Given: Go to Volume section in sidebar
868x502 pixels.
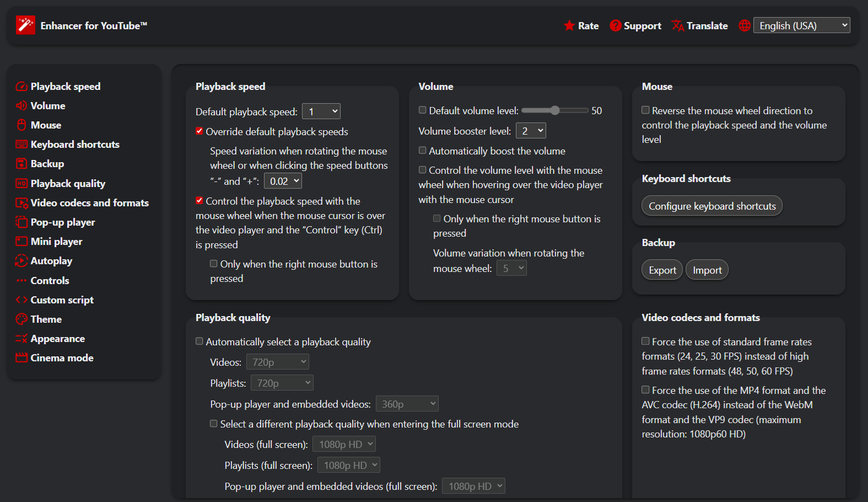Looking at the screenshot, I should (48, 106).
